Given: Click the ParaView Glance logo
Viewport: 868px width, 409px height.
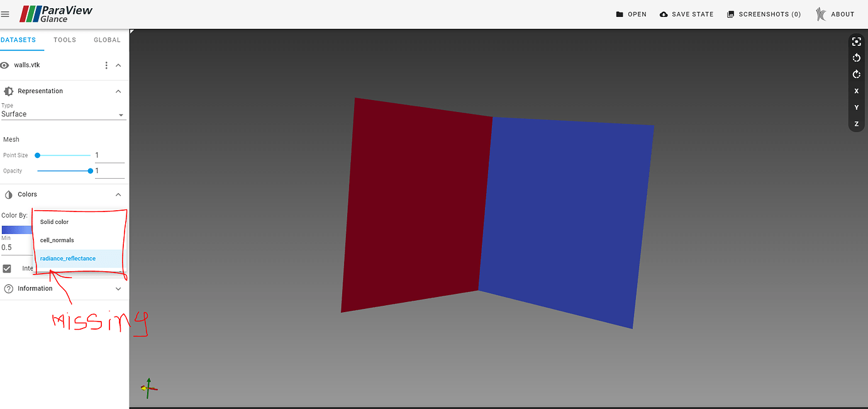Looking at the screenshot, I should pyautogui.click(x=57, y=14).
